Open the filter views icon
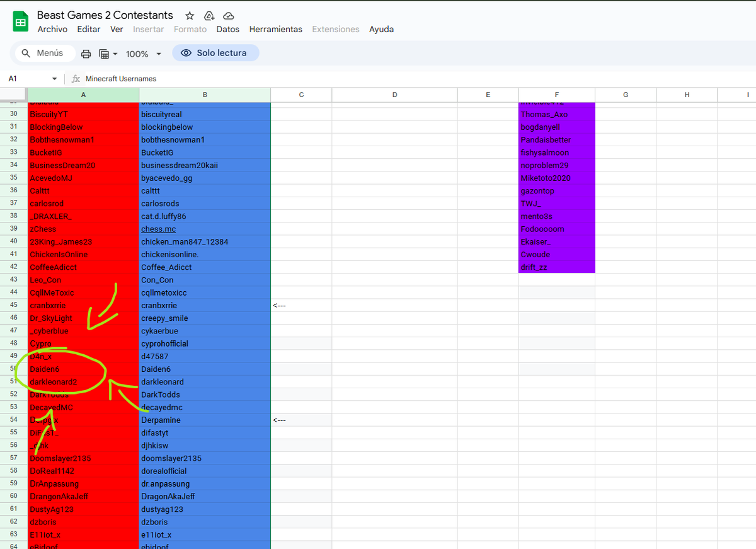This screenshot has width=756, height=549. tap(105, 54)
